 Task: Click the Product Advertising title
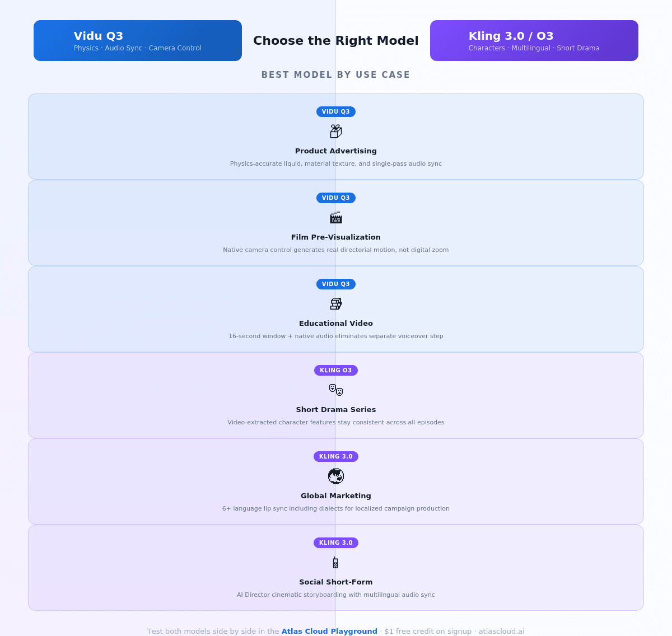[x=336, y=151]
